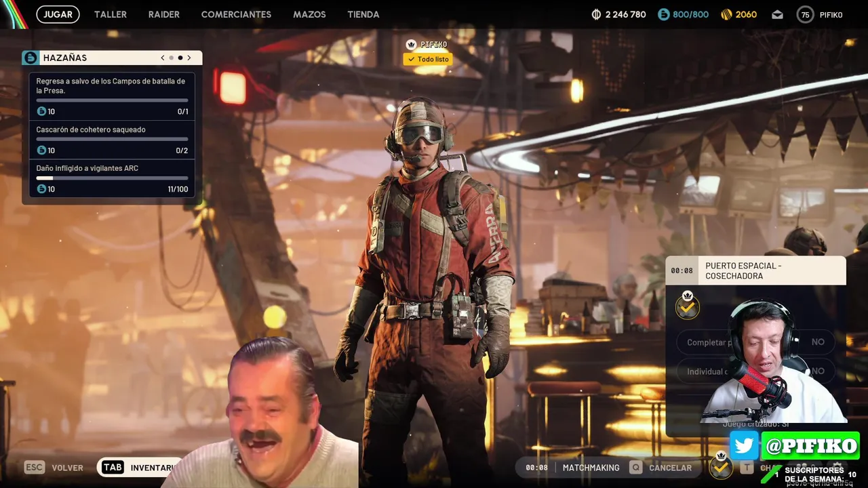Click the ESC VOLVER button
Viewport: 868px width, 488px height.
pyautogui.click(x=54, y=468)
